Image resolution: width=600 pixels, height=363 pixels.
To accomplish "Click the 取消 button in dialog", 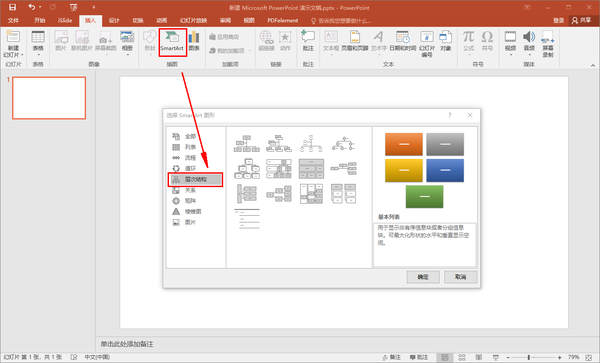I will (460, 277).
